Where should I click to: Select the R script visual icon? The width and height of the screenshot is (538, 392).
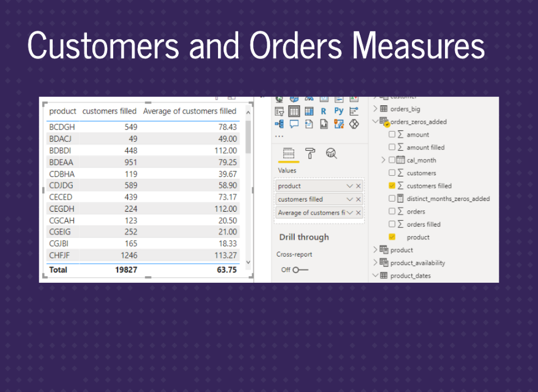click(x=323, y=111)
